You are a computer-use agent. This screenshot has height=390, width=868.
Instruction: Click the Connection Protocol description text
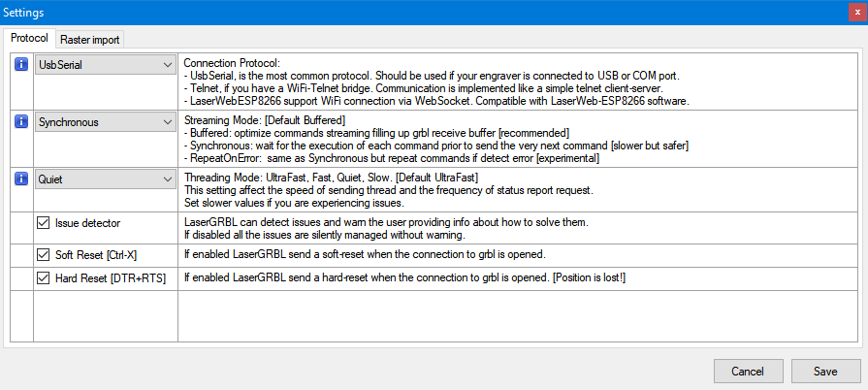pyautogui.click(x=436, y=82)
